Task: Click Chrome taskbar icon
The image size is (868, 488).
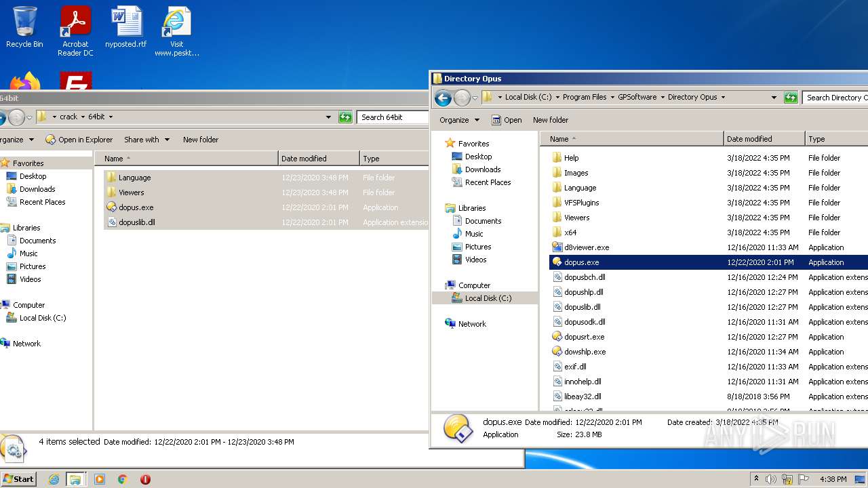Action: click(123, 479)
